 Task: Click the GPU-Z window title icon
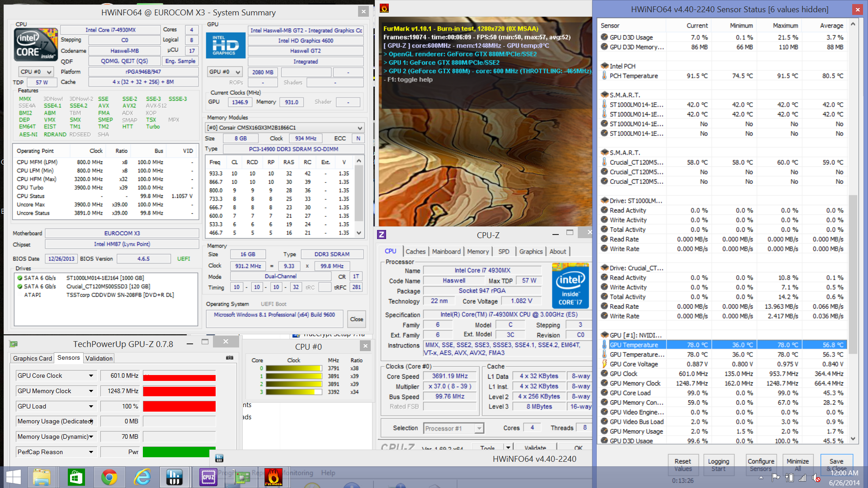coord(13,344)
